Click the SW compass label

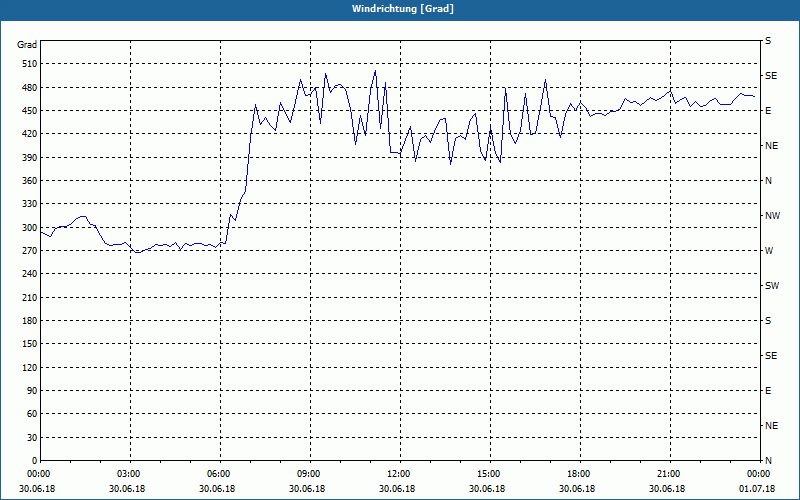(x=772, y=286)
